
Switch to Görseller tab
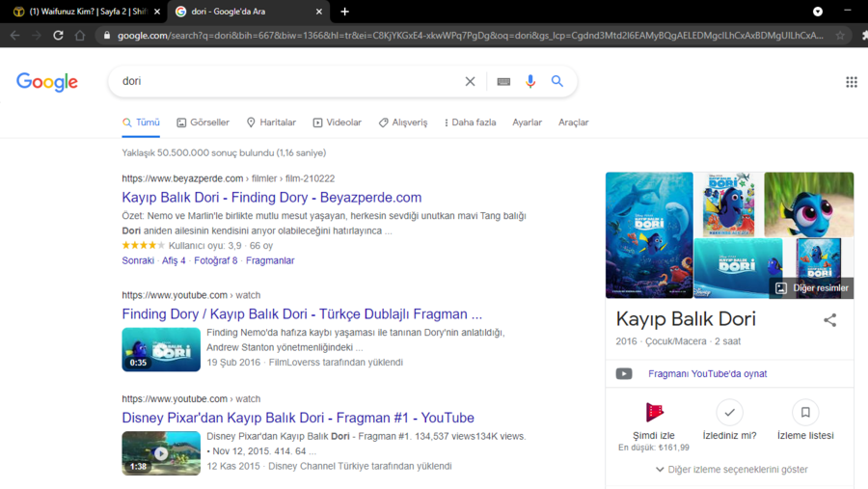click(203, 122)
